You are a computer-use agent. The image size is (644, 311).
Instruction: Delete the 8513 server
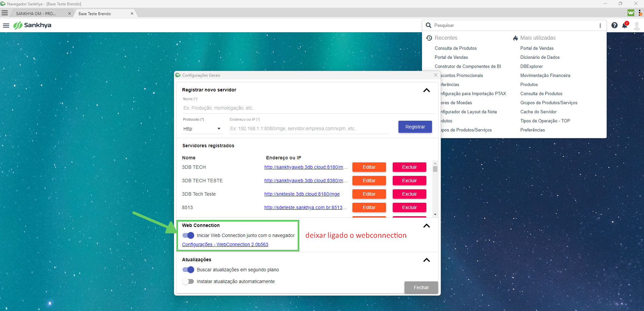(x=409, y=207)
